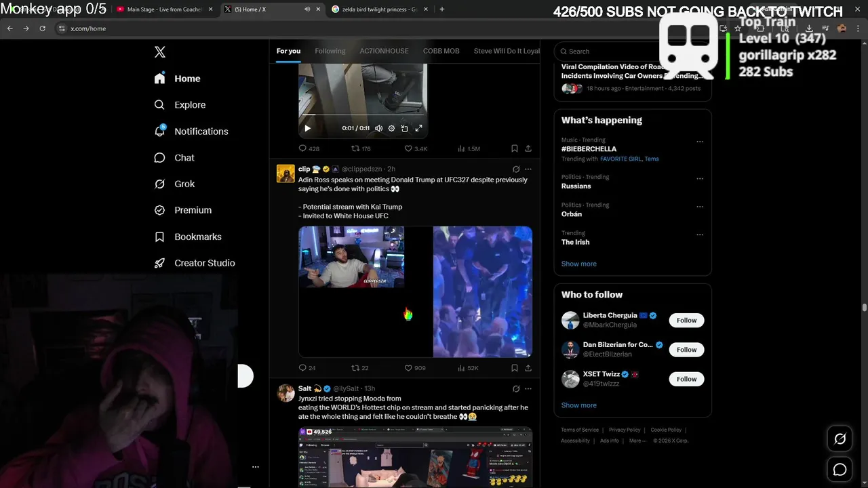This screenshot has width=868, height=488.
Task: Switch to the Following tab
Action: pos(330,51)
